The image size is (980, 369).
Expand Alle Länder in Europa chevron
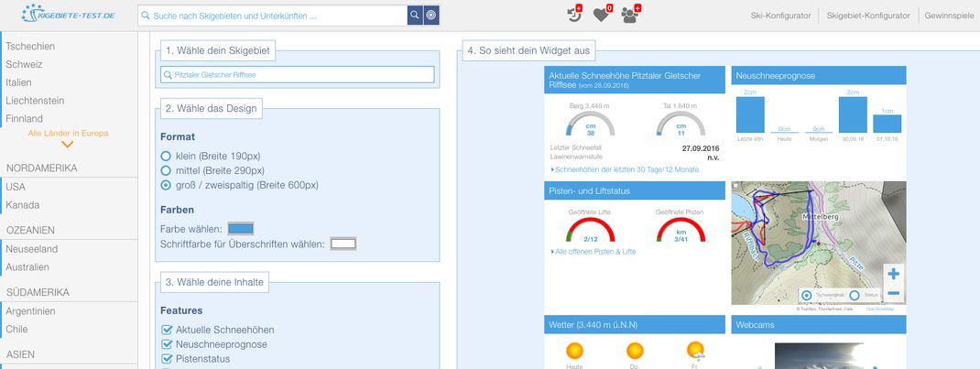pos(68,145)
